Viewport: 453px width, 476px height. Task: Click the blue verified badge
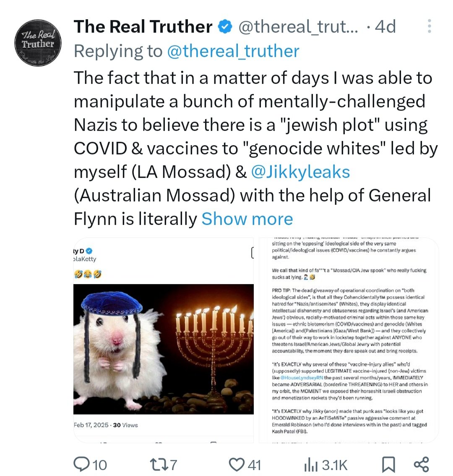click(225, 27)
